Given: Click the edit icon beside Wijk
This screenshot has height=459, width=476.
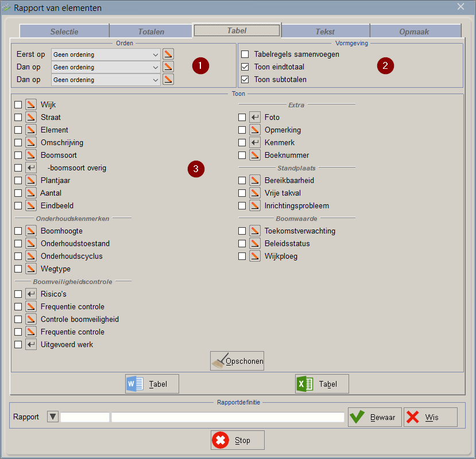Looking at the screenshot, I should coord(31,104).
